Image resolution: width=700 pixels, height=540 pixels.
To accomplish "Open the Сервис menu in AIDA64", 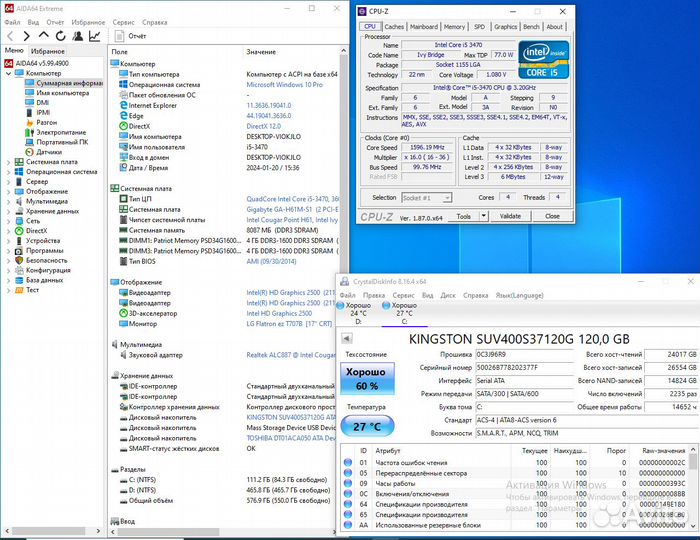I will [123, 21].
